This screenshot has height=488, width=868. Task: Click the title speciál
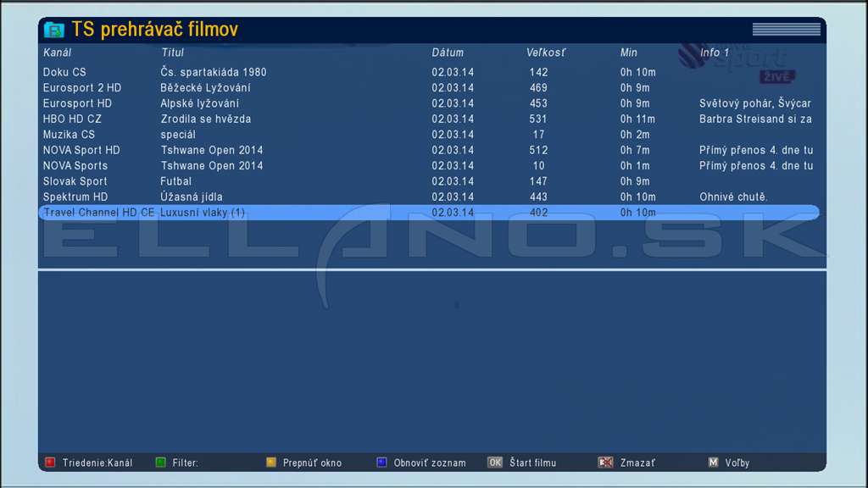178,135
